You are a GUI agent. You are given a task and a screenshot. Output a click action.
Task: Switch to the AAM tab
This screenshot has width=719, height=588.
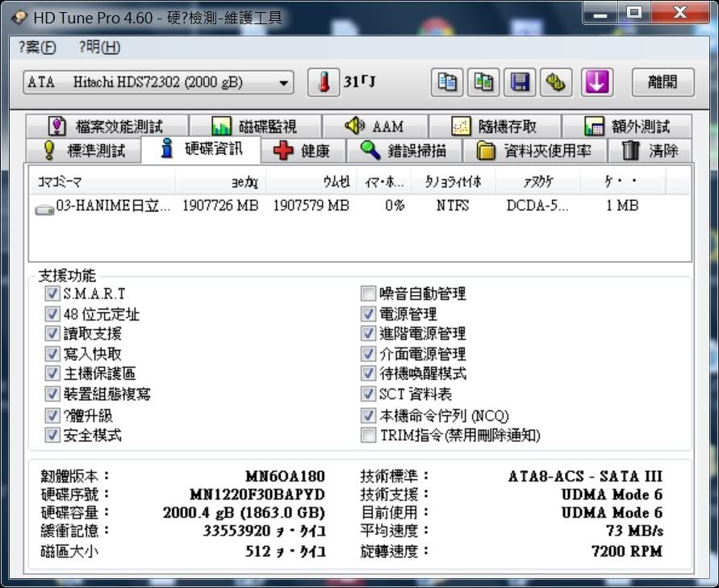click(x=374, y=126)
